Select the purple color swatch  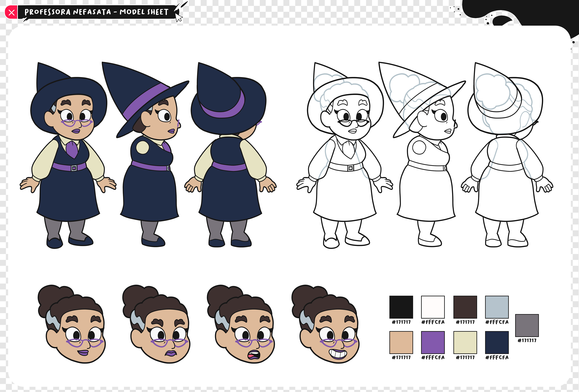[x=433, y=342]
